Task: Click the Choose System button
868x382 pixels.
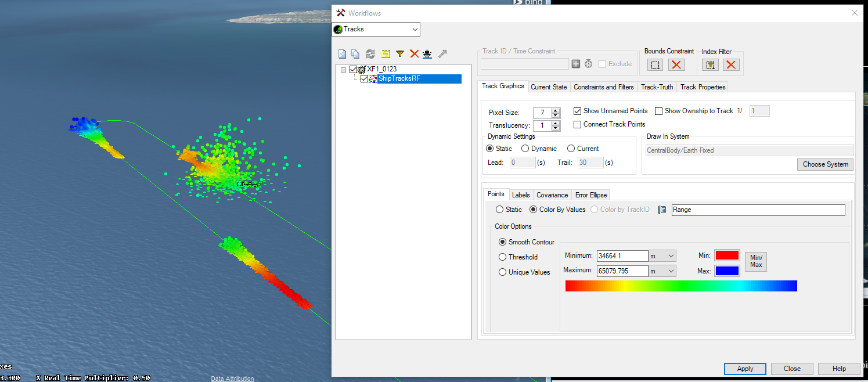Action: click(825, 164)
